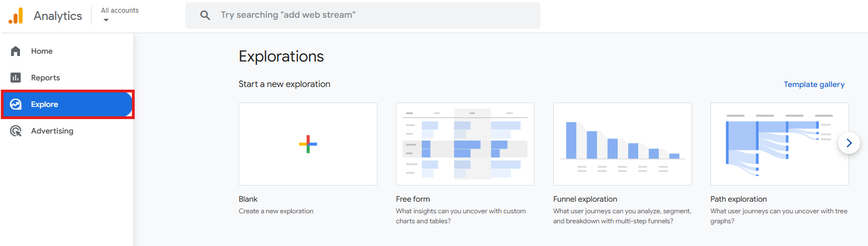Image resolution: width=868 pixels, height=246 pixels.
Task: Open the Path exploration template thumbnail
Action: [780, 144]
